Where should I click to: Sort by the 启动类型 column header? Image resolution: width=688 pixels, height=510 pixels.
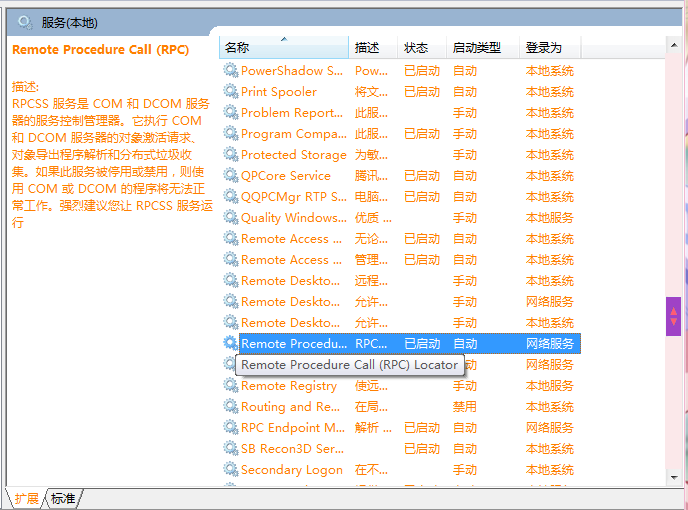[483, 47]
